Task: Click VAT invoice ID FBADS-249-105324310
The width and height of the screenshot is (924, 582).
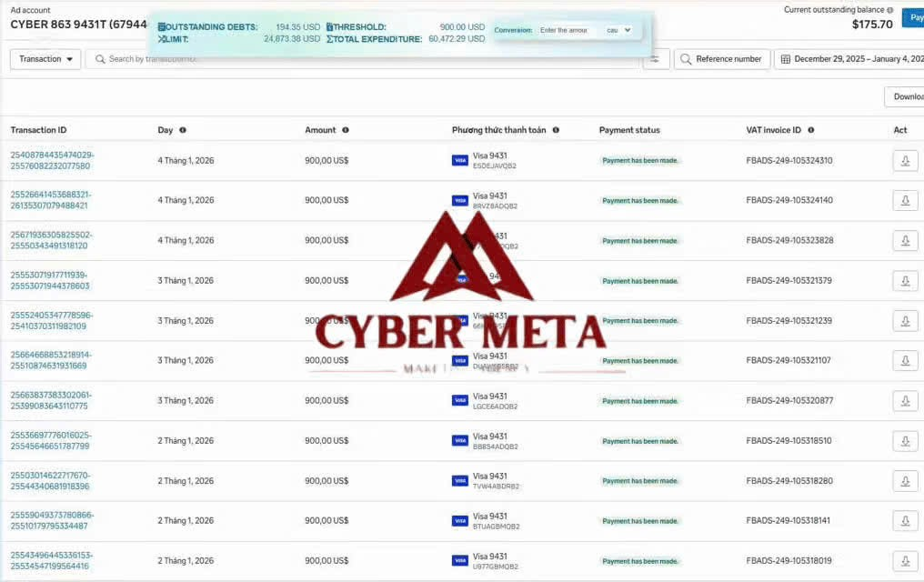Action: 789,160
